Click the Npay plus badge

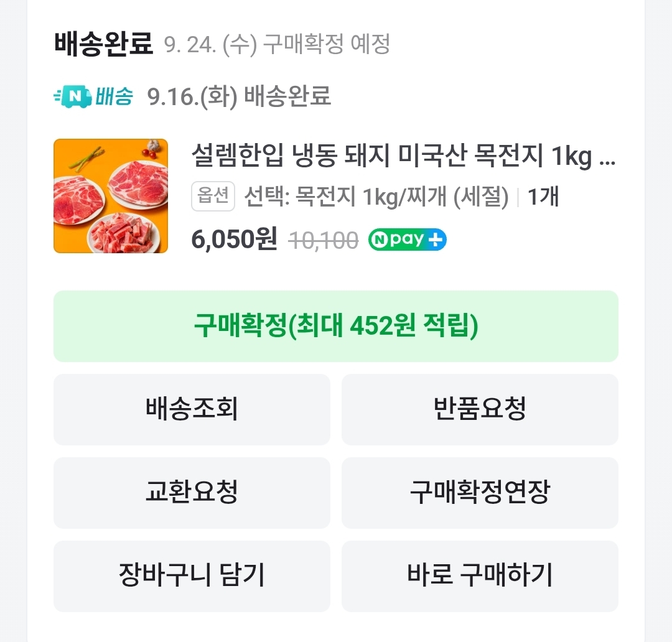click(x=407, y=240)
